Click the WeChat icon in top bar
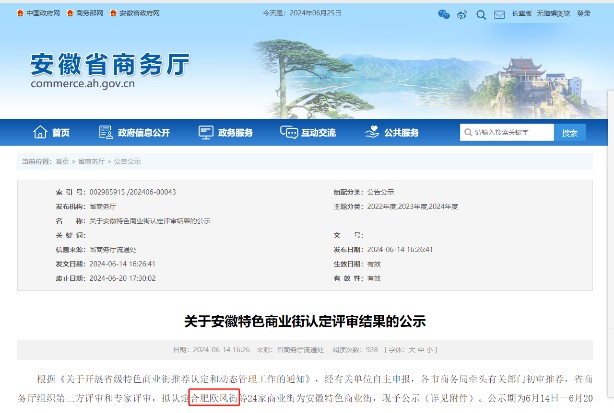The image size is (614, 413). (x=444, y=14)
